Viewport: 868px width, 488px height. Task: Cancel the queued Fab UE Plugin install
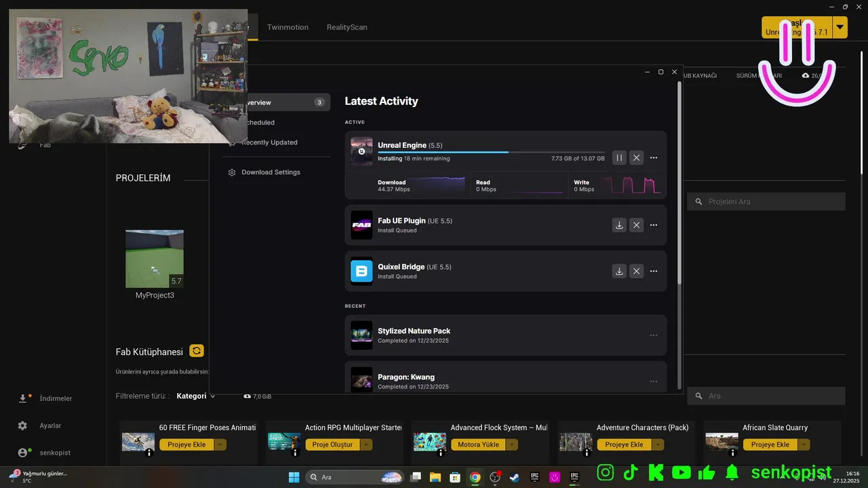point(636,225)
